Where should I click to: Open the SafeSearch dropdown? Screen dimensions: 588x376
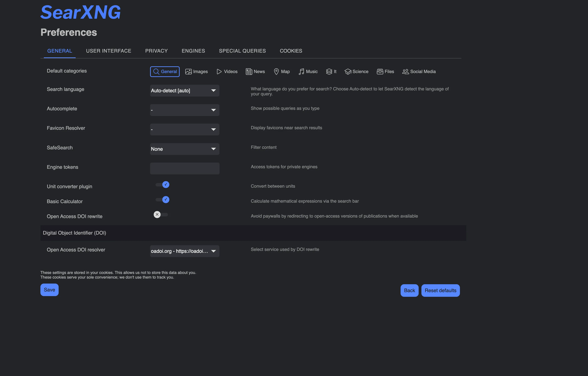[184, 149]
